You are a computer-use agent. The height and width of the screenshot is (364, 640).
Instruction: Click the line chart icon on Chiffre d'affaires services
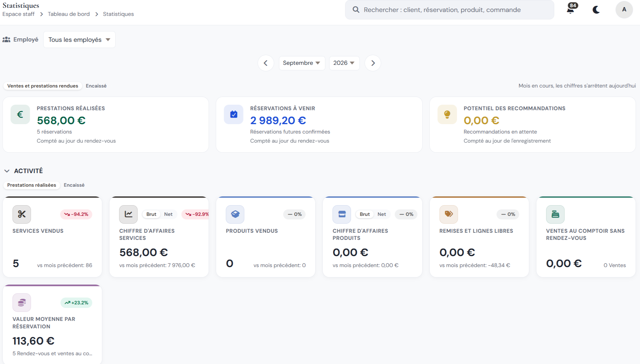128,214
